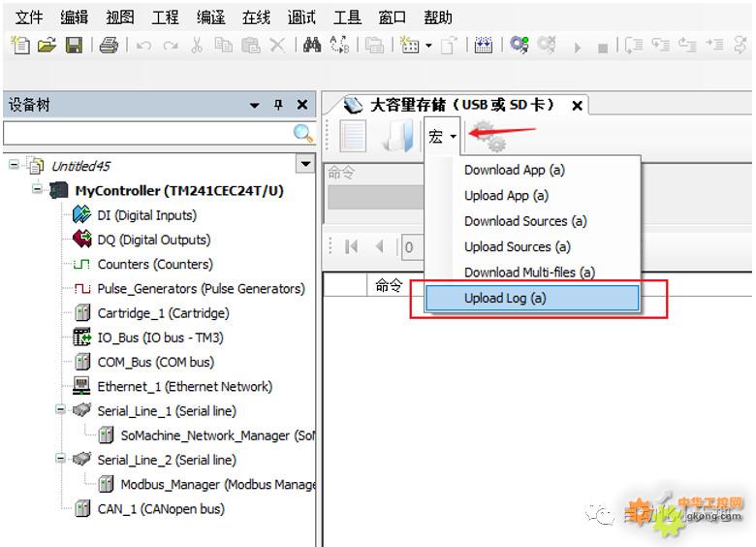Select Modbus_Manager node in tree
Screen dimensions: 756x547
[218, 484]
